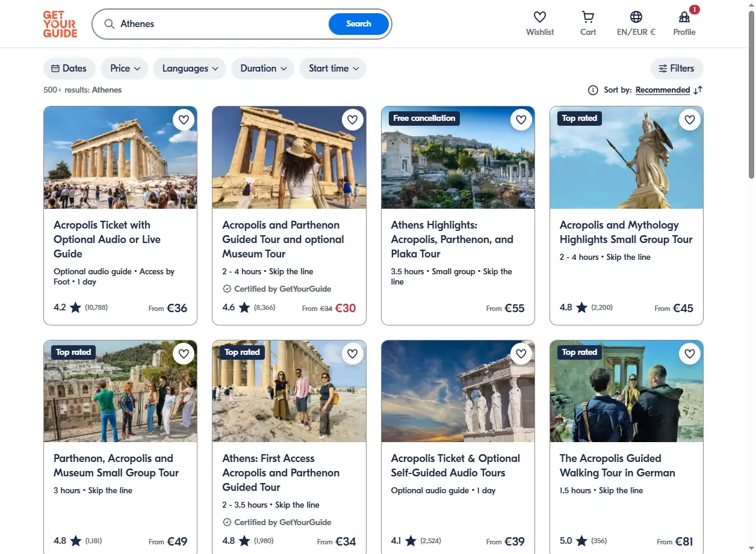Viewport: 756px width, 554px height.
Task: Click photo of woman in hat at Parthenon
Action: coord(289,158)
